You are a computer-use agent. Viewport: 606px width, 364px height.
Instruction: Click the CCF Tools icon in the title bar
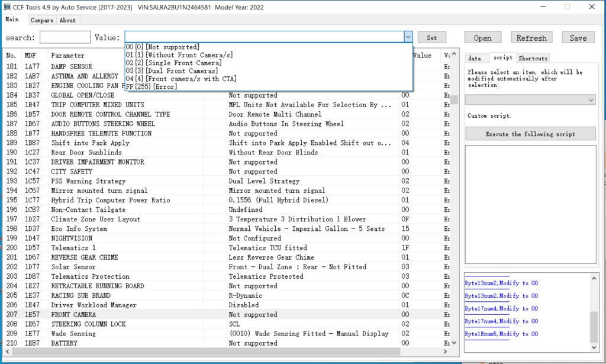point(7,7)
